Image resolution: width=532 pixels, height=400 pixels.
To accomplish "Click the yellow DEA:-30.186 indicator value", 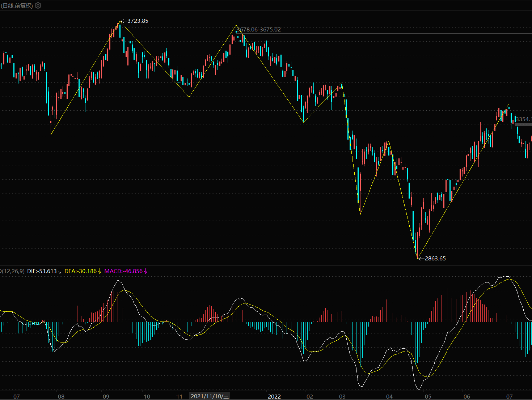I will 81,271.
